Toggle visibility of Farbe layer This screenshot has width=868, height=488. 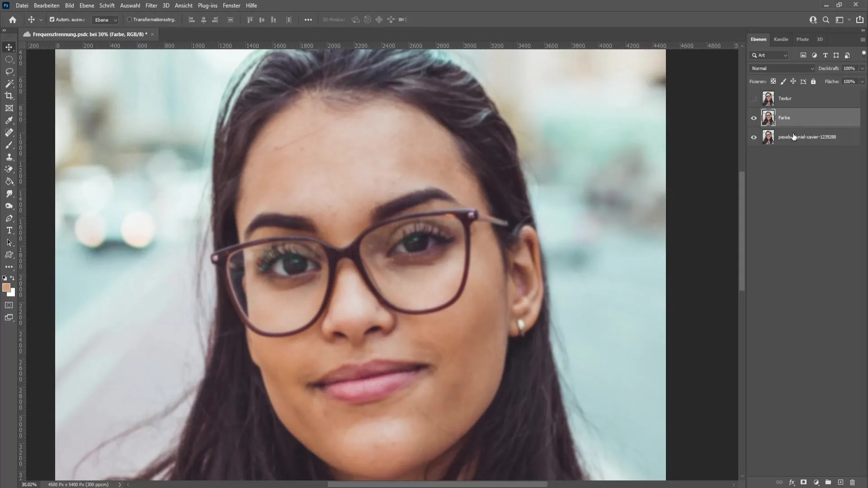[754, 117]
